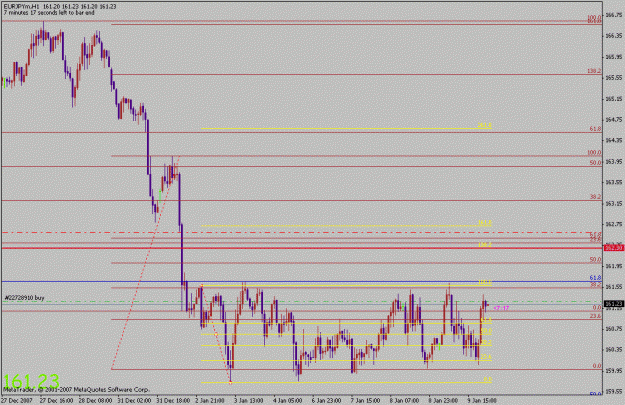
Task: Click the yellow 161.8 Fibonacci label
Action: tap(485, 222)
